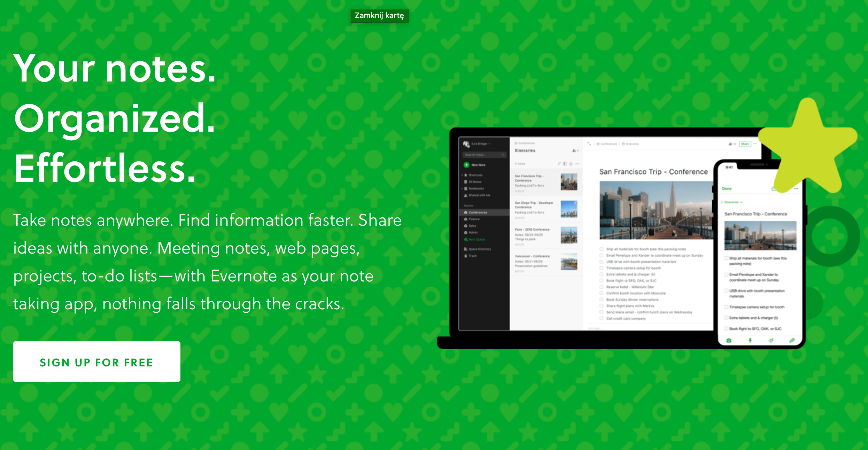Click the Search notes field in laptop mockup
This screenshot has height=450, width=868.
coord(484,155)
